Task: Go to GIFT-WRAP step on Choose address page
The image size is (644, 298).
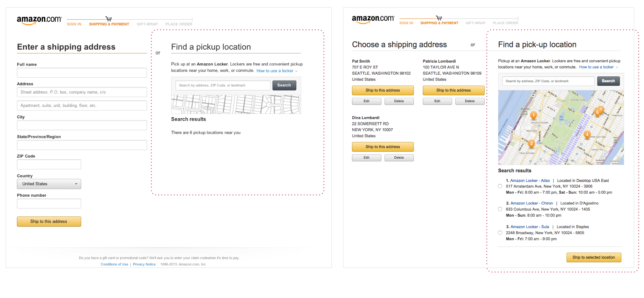Action: click(476, 23)
